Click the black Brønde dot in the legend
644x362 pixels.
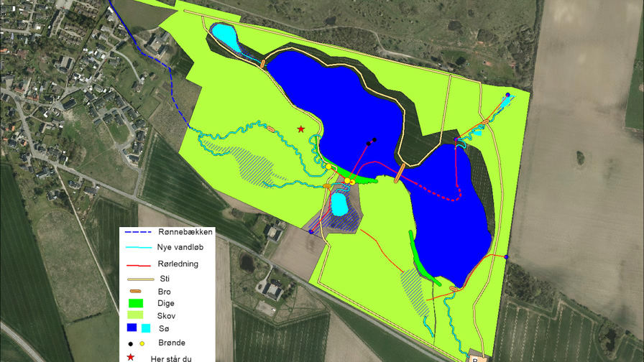point(132,343)
